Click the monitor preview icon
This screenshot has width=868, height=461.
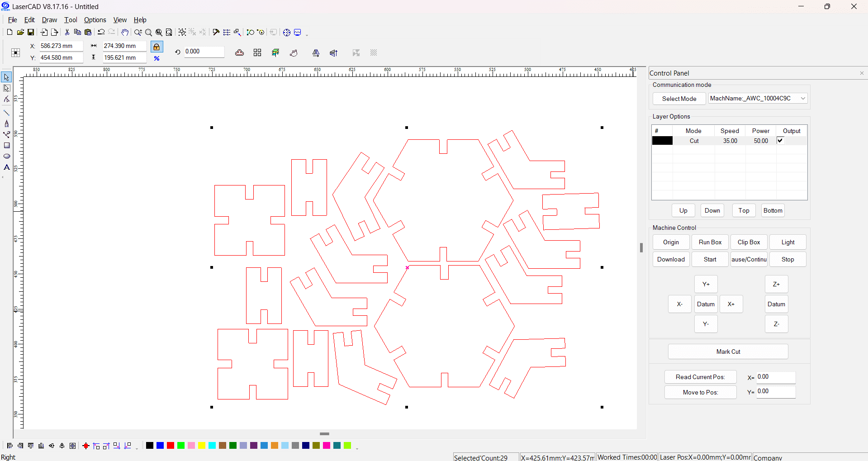tap(298, 32)
